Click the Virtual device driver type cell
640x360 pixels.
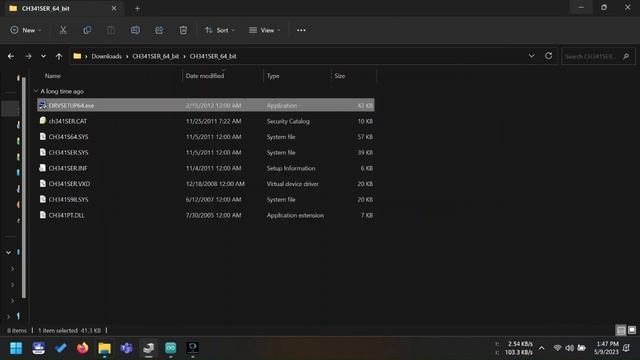[293, 184]
